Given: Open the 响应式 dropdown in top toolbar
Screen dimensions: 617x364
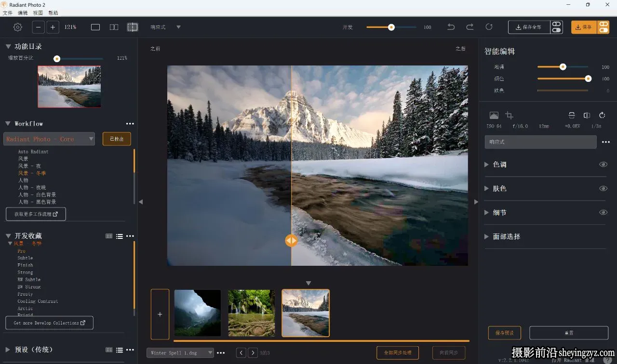Looking at the screenshot, I should pyautogui.click(x=165, y=27).
